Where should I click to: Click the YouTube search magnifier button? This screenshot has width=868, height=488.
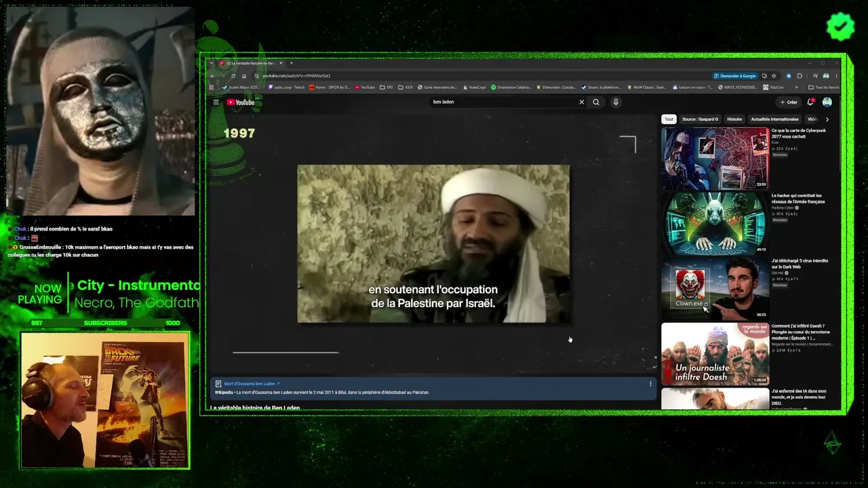596,102
